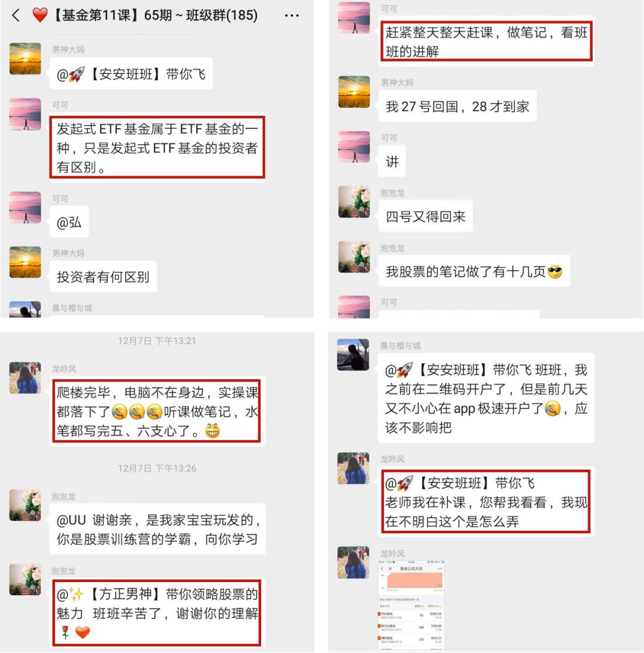Open 可可's pink avatar next to ETF message
644x653 pixels.
click(x=25, y=114)
